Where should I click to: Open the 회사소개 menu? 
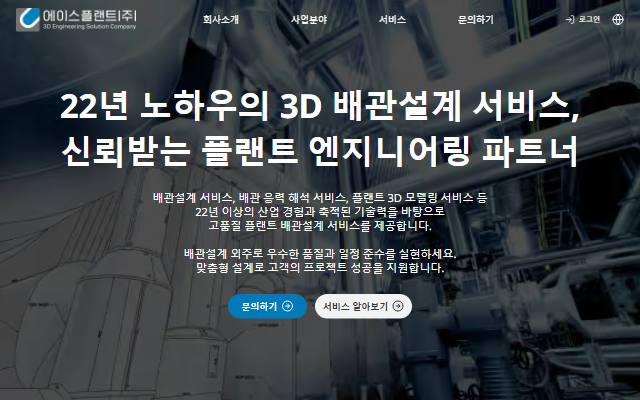221,19
